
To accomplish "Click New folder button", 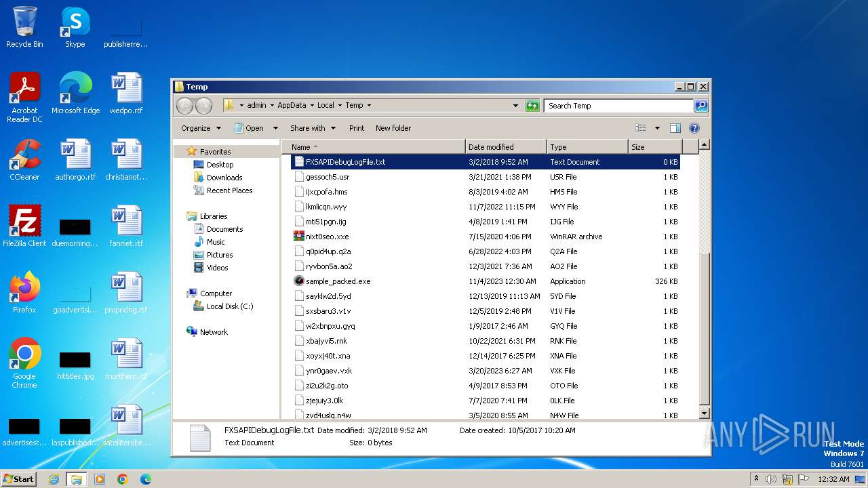I will pyautogui.click(x=393, y=128).
